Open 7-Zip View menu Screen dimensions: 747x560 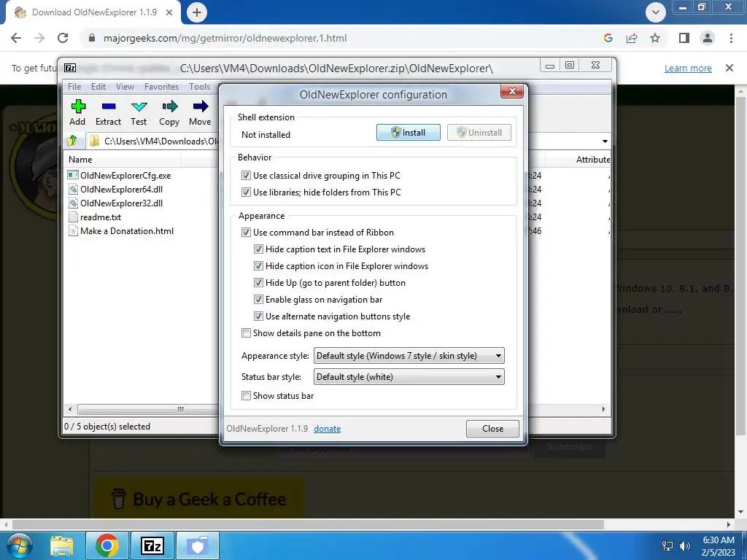click(x=125, y=87)
